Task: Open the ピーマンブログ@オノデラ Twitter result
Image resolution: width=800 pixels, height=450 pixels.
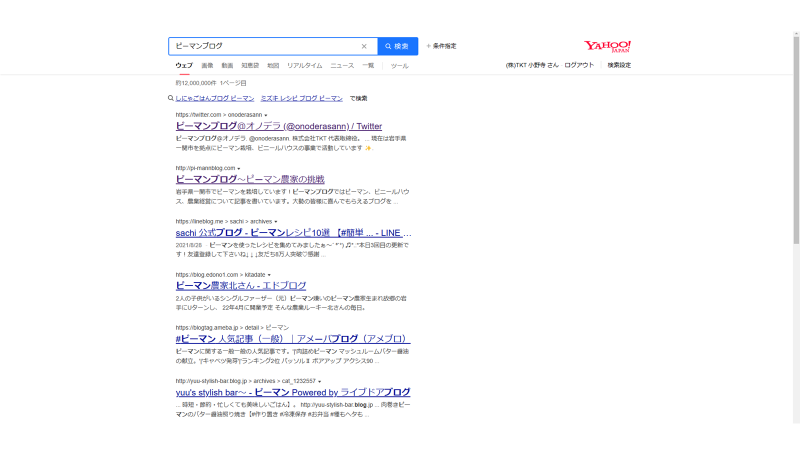Action: click(278, 127)
